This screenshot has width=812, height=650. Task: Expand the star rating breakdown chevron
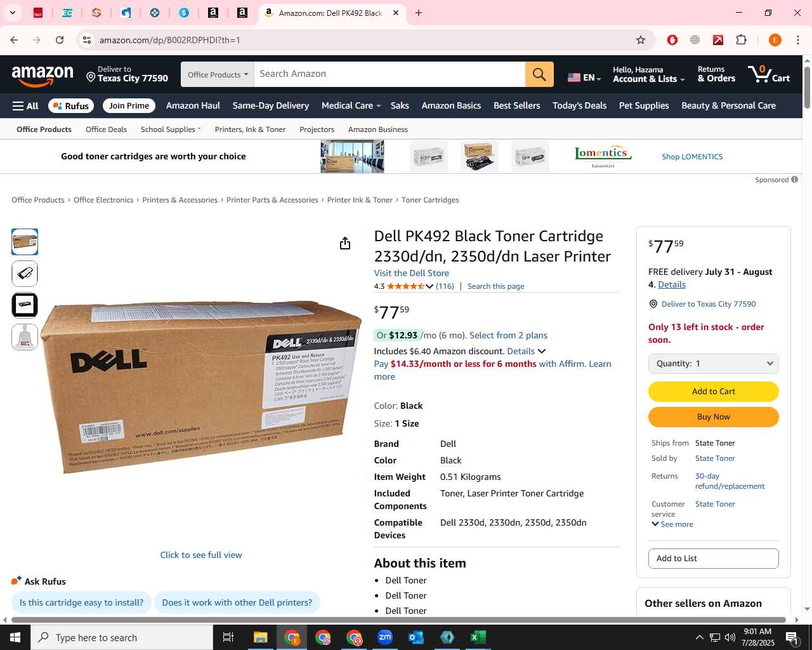coord(429,286)
